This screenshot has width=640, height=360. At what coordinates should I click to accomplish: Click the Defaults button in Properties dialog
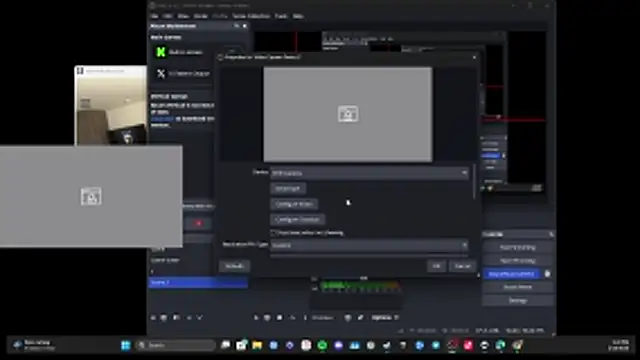pos(234,266)
